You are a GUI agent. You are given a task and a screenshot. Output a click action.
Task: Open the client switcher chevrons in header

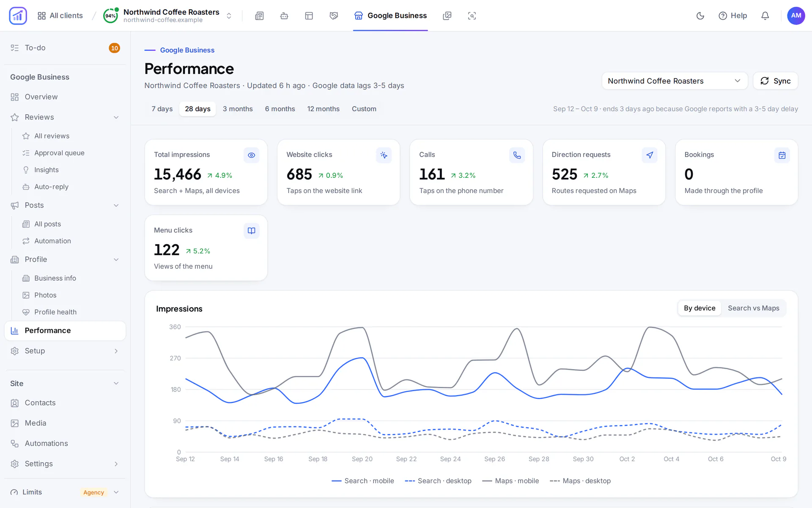click(x=229, y=16)
